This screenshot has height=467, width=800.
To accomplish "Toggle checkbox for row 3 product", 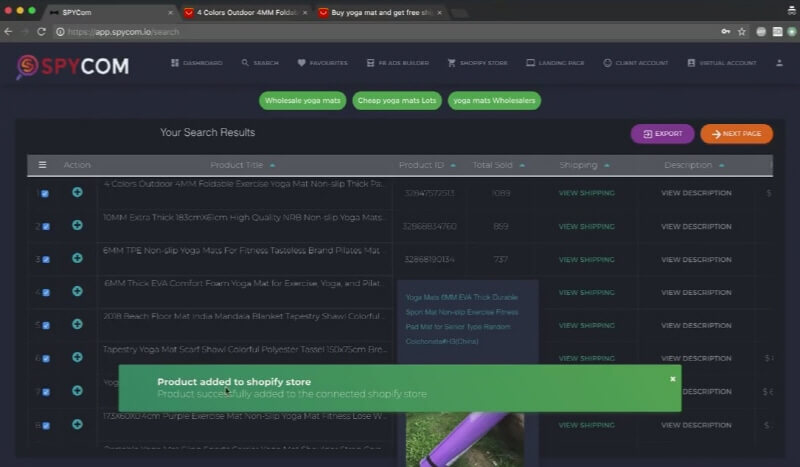I will point(46,259).
